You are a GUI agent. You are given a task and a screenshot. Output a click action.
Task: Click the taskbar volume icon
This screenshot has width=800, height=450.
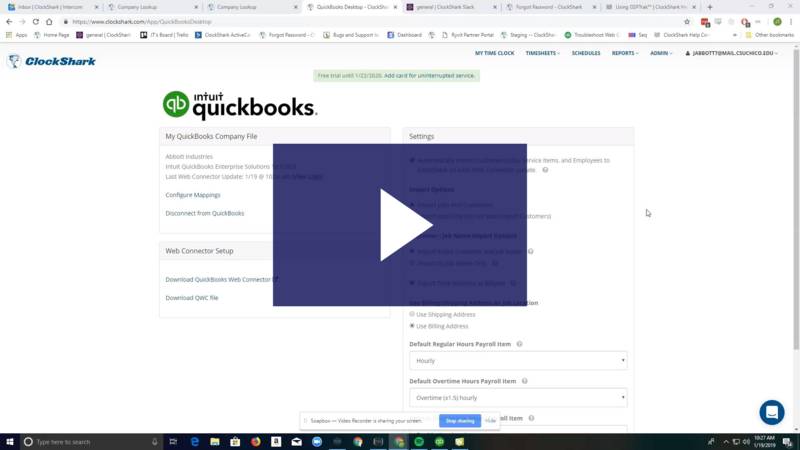[746, 442]
